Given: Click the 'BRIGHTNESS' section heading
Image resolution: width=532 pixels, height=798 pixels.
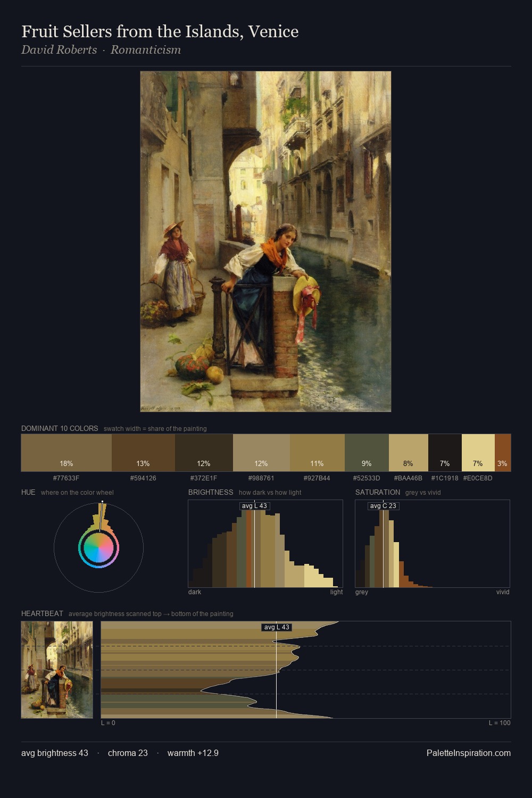Looking at the screenshot, I should pyautogui.click(x=211, y=492).
